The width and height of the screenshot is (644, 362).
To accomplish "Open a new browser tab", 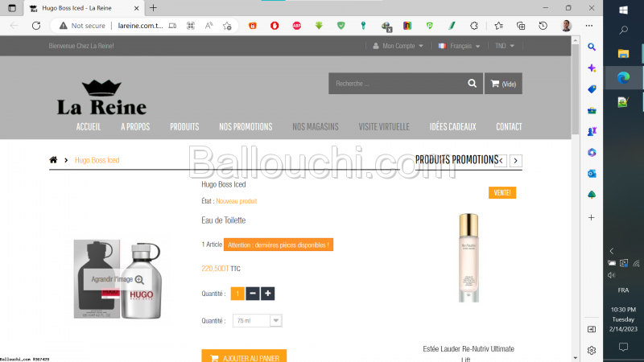I will pyautogui.click(x=153, y=8).
